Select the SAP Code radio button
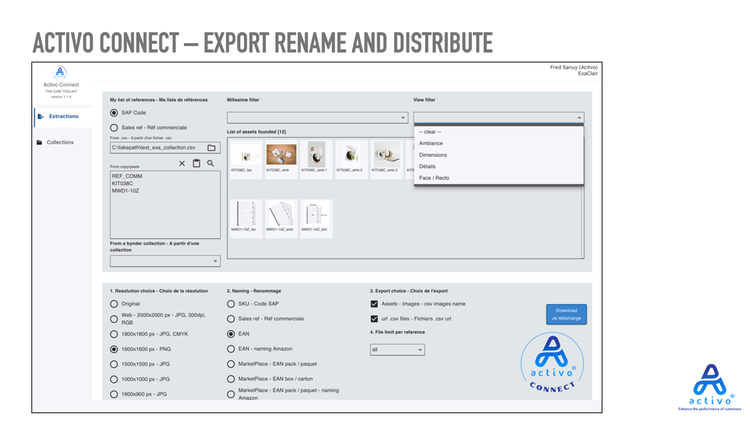Viewport: 750px width, 422px height. click(114, 113)
